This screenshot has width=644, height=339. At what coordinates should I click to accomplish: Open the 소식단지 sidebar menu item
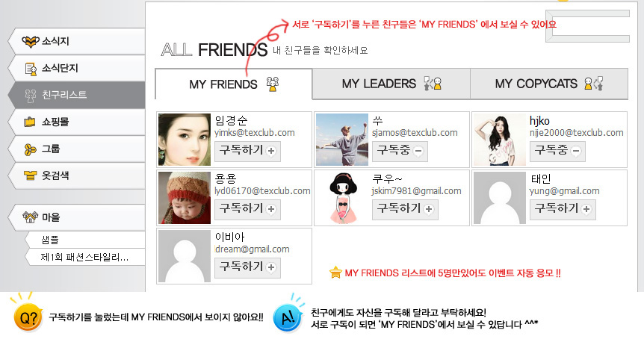(x=77, y=68)
